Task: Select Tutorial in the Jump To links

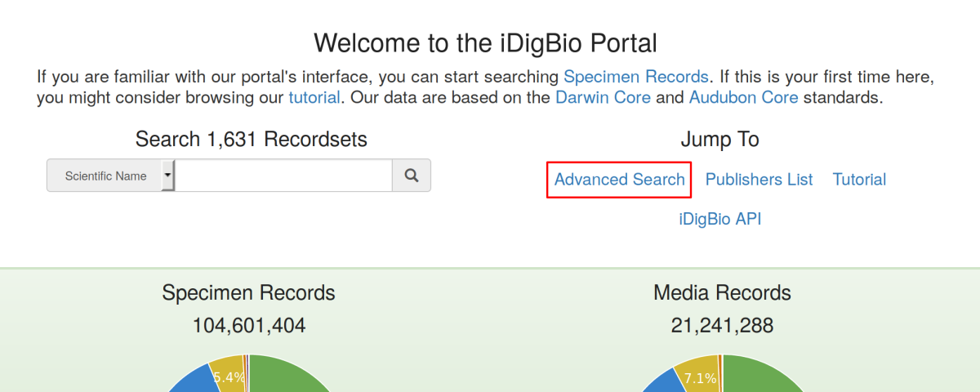Action: tap(859, 180)
